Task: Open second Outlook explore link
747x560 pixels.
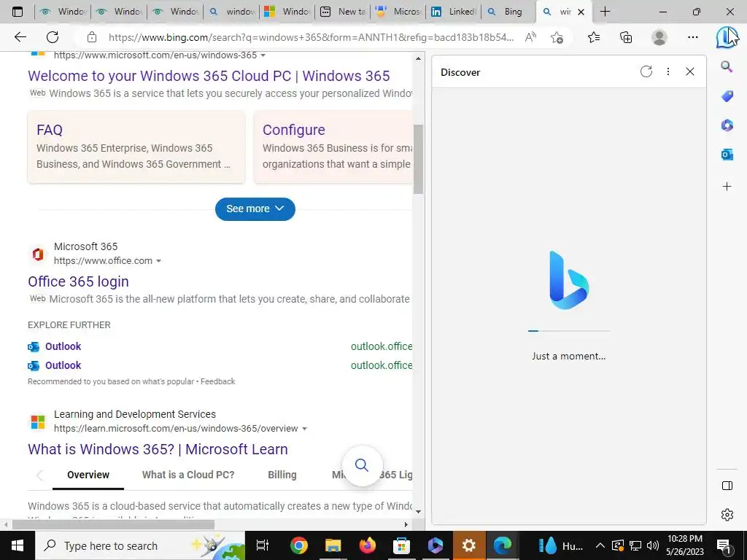Action: coord(63,365)
